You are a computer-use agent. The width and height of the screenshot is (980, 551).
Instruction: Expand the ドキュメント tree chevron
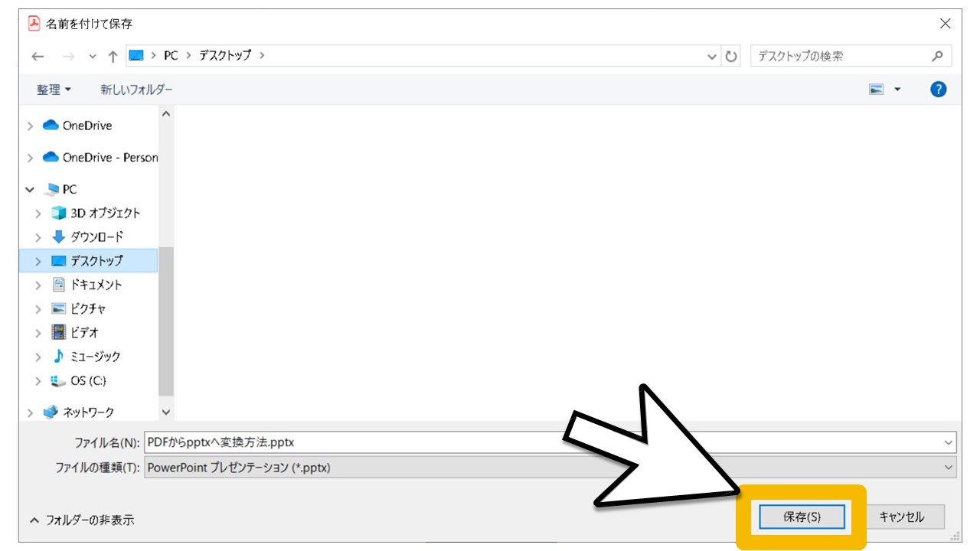pyautogui.click(x=38, y=284)
